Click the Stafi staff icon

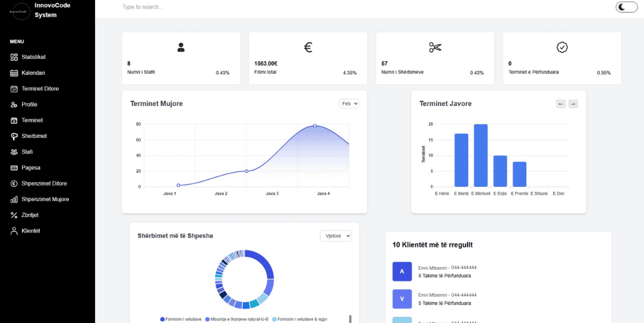click(x=14, y=152)
